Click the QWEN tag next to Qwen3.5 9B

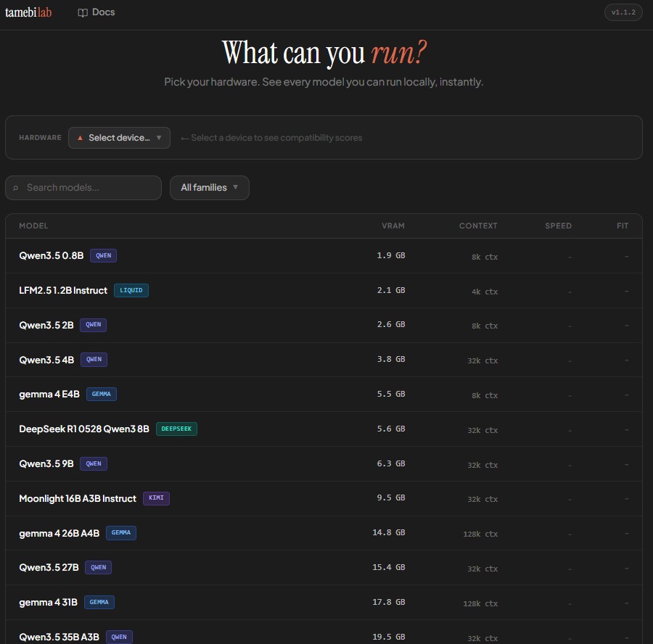click(94, 463)
